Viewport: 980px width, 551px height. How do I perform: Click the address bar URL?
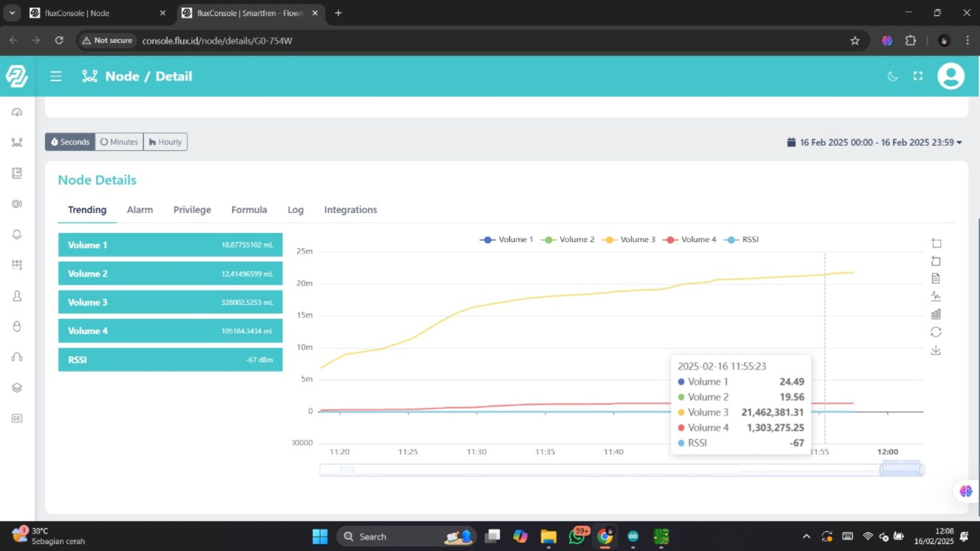pos(217,41)
